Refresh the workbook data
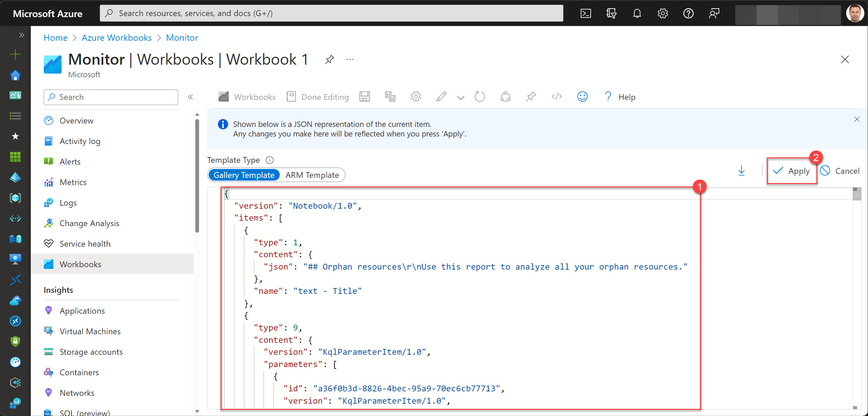The height and width of the screenshot is (416, 868). [x=479, y=96]
